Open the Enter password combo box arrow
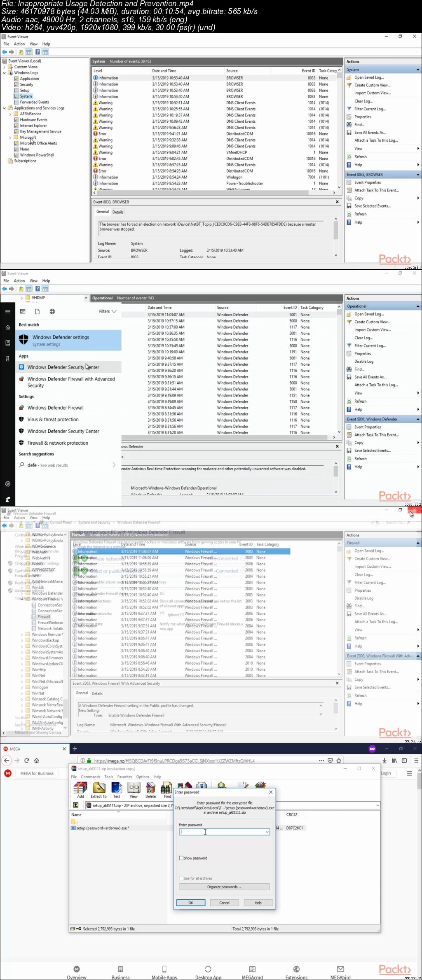The height and width of the screenshot is (980, 422). 267,832
